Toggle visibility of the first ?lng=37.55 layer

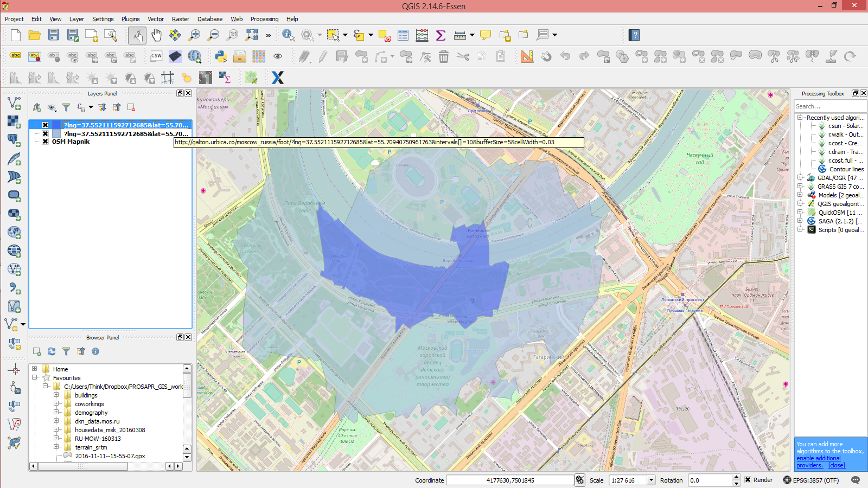(46, 125)
